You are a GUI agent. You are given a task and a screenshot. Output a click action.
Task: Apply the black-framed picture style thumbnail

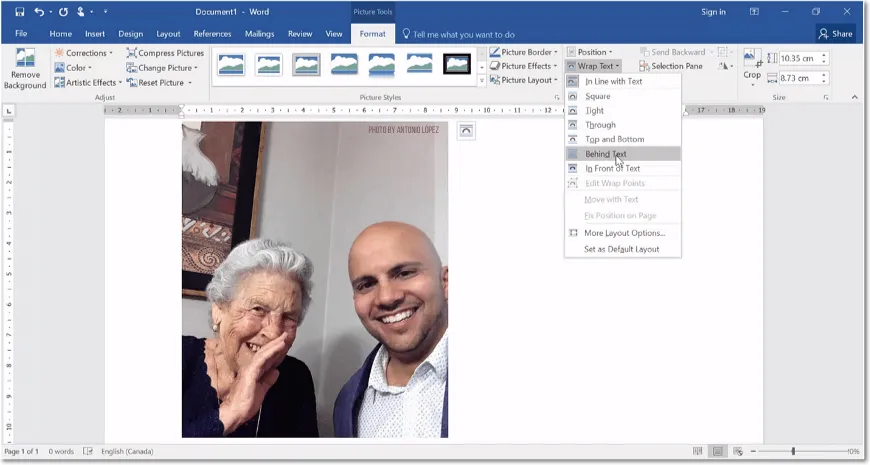click(x=456, y=64)
